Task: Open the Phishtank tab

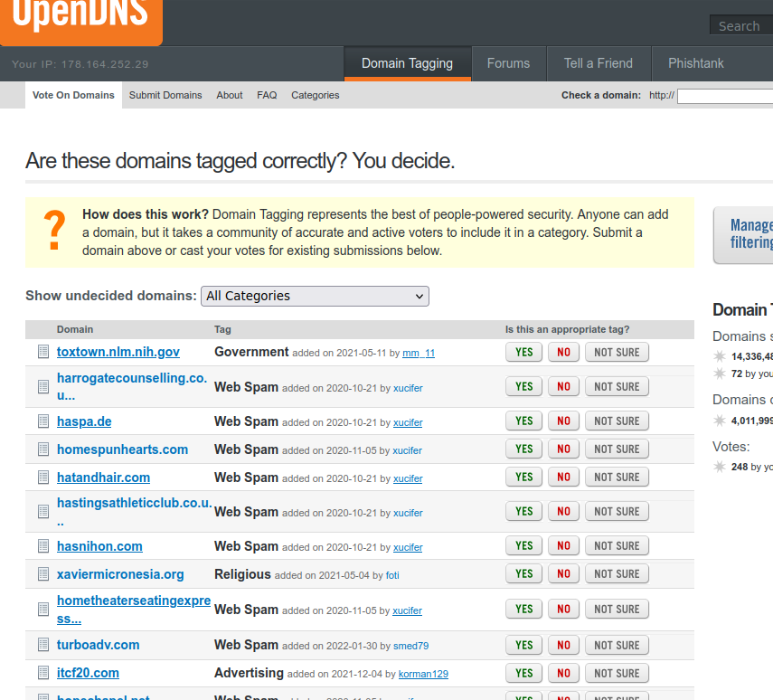Action: click(x=695, y=63)
